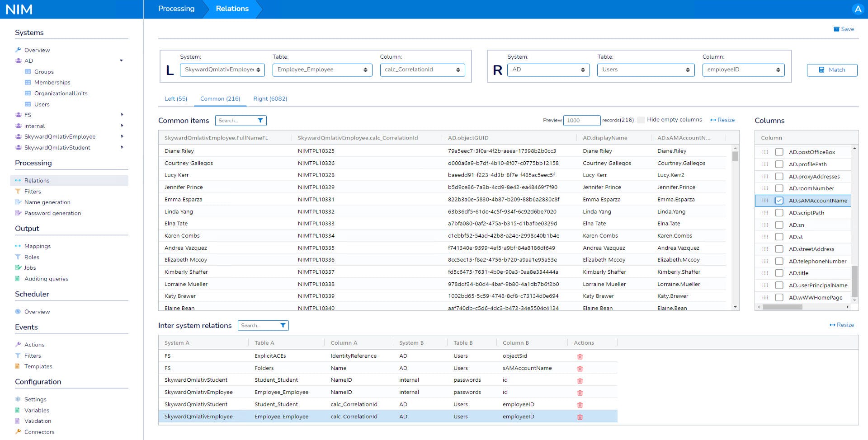Screen dimensions: 868x440
Task: Open filter options for Common items search
Action: pos(260,121)
